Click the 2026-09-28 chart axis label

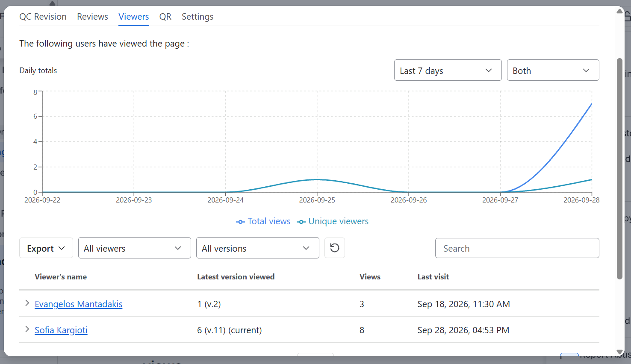[x=581, y=200]
